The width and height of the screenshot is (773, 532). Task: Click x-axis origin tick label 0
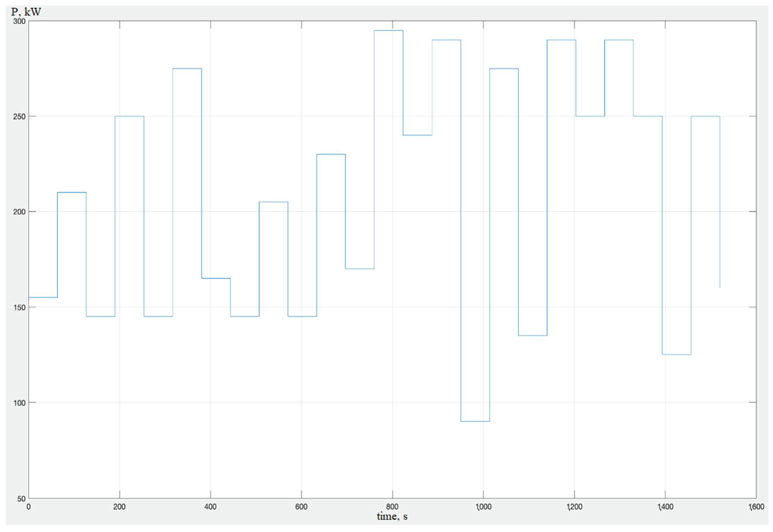coord(29,507)
